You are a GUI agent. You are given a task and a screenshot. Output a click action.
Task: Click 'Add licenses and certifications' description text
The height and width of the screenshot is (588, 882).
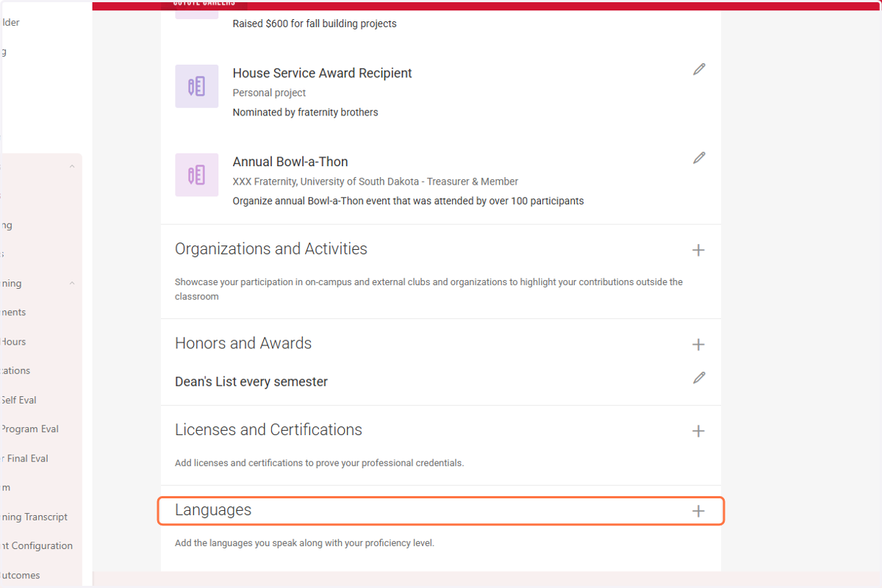pos(319,463)
